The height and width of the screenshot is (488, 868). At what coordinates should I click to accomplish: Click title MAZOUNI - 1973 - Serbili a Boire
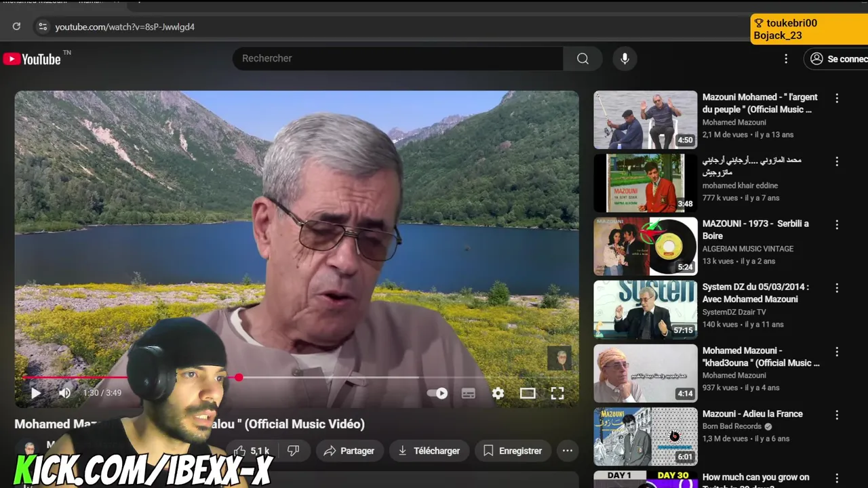tap(755, 230)
